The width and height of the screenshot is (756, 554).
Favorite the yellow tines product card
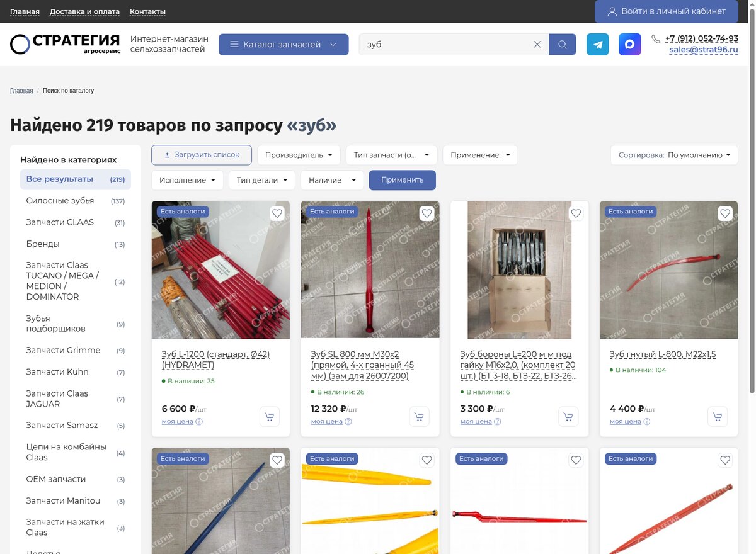click(427, 460)
